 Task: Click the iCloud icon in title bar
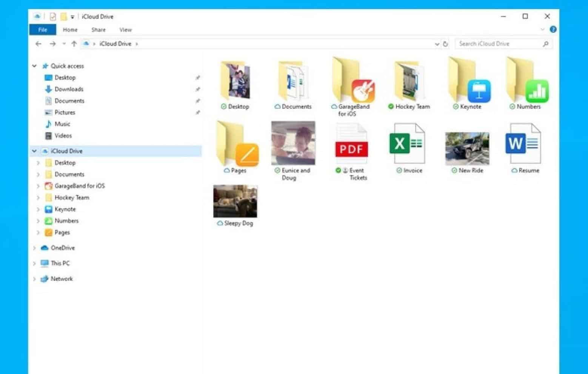tap(37, 17)
